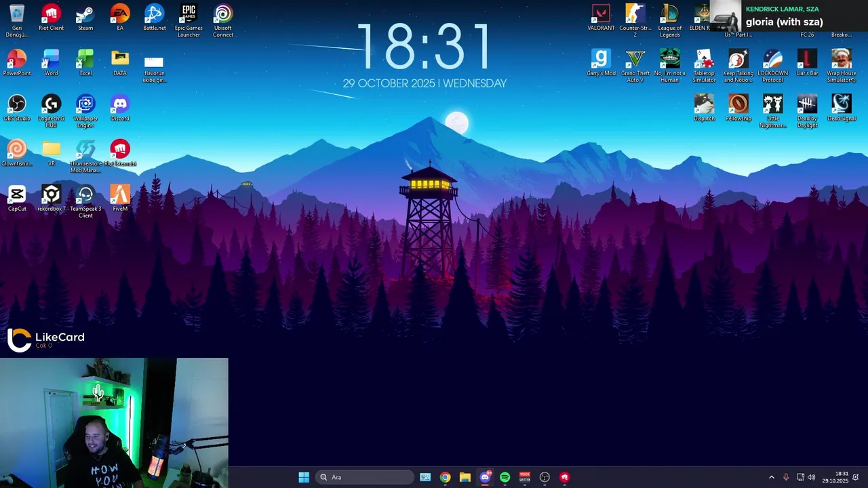This screenshot has height=488, width=868.
Task: Select the Wallpaper Engine desktop icon
Action: click(85, 111)
